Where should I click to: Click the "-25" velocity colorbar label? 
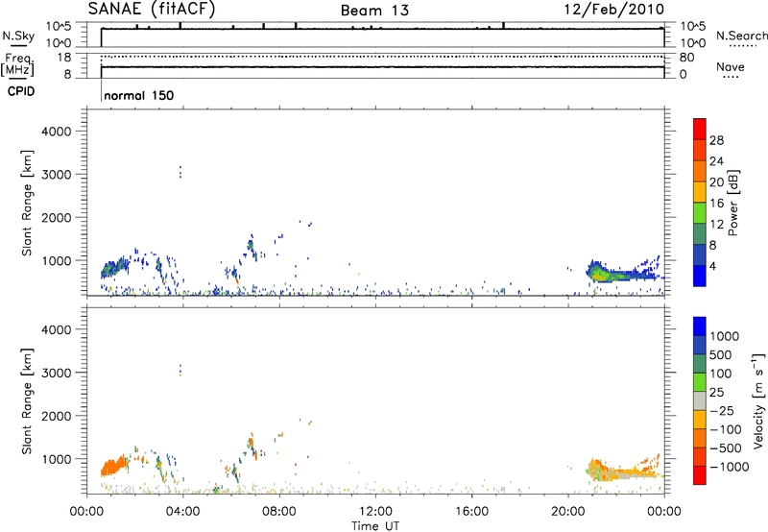click(x=722, y=410)
